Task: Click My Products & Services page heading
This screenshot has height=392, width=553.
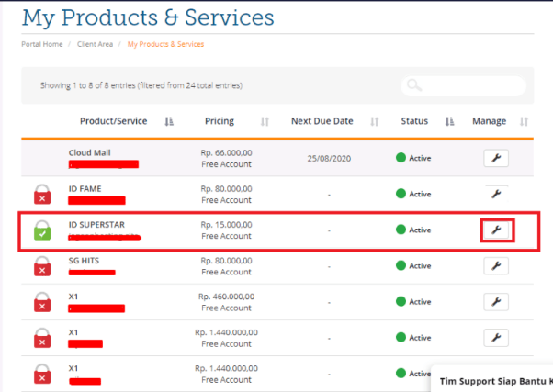Action: coord(148,17)
